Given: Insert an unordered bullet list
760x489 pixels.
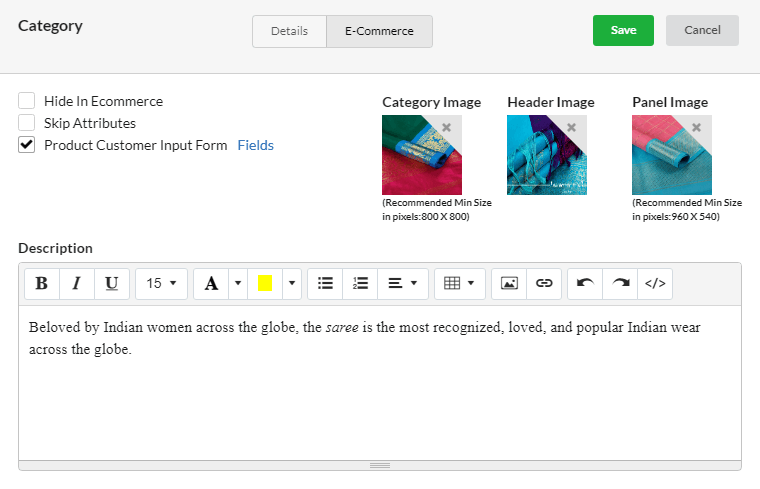Looking at the screenshot, I should 325,284.
